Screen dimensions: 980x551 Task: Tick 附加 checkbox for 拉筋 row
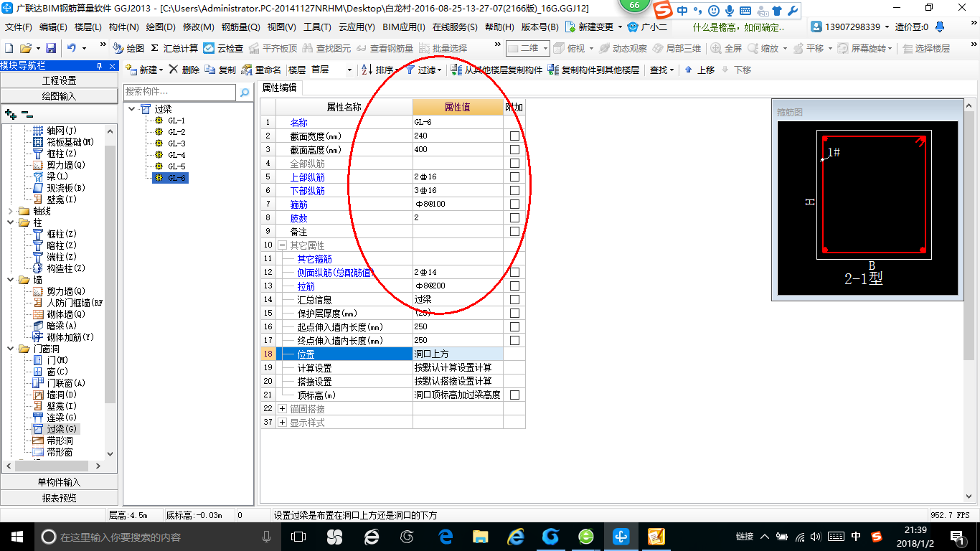point(514,286)
